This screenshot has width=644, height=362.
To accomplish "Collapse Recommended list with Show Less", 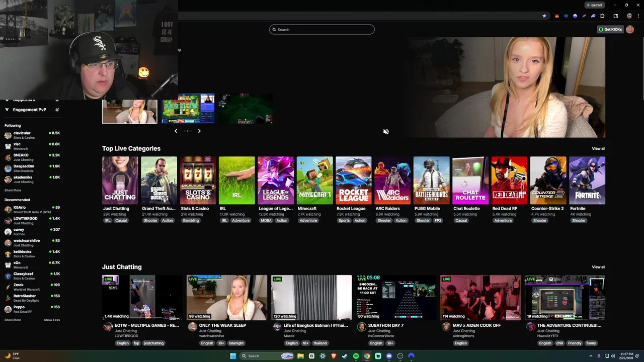I will tap(52, 320).
